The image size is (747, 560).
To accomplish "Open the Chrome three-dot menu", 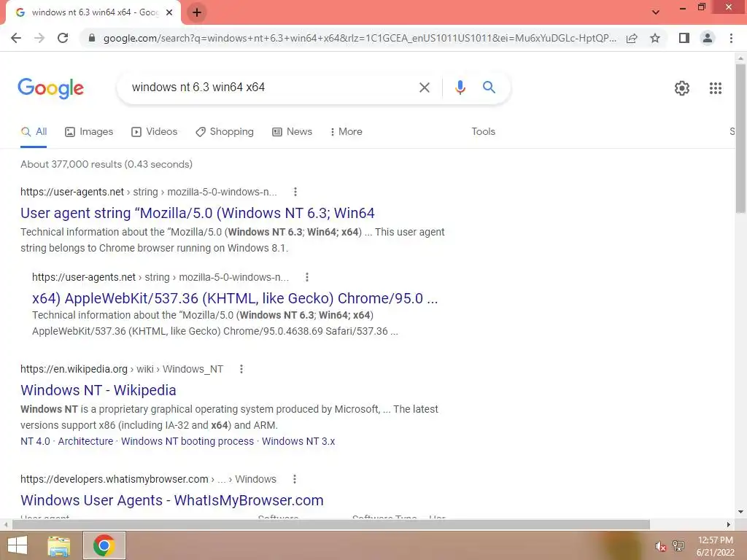I will 731,38.
